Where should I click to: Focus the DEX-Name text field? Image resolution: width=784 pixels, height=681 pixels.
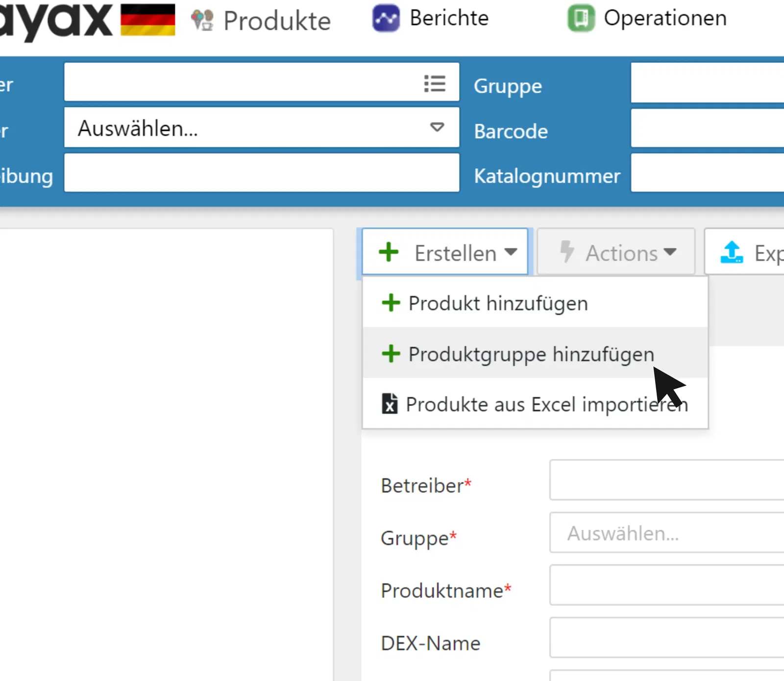tap(666, 637)
